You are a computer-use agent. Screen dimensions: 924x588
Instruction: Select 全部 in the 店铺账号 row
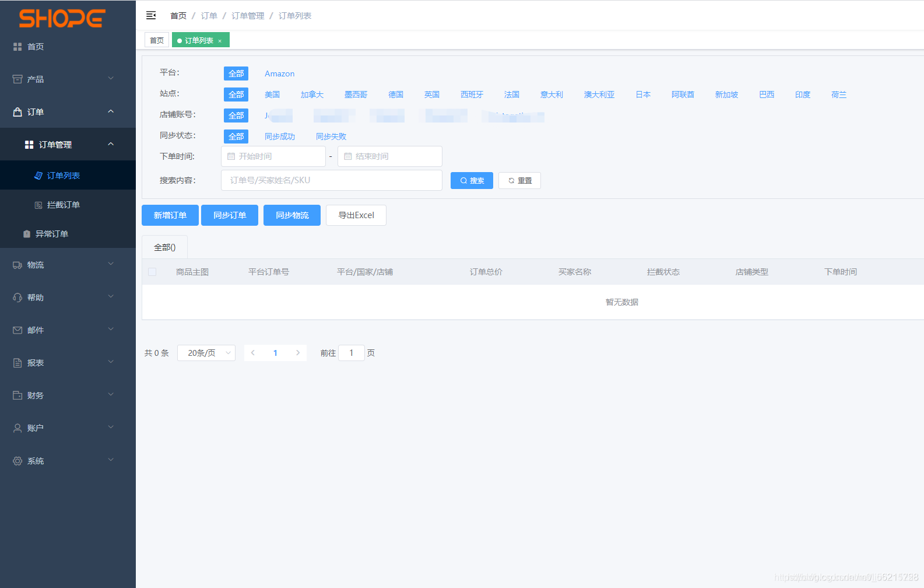(236, 116)
